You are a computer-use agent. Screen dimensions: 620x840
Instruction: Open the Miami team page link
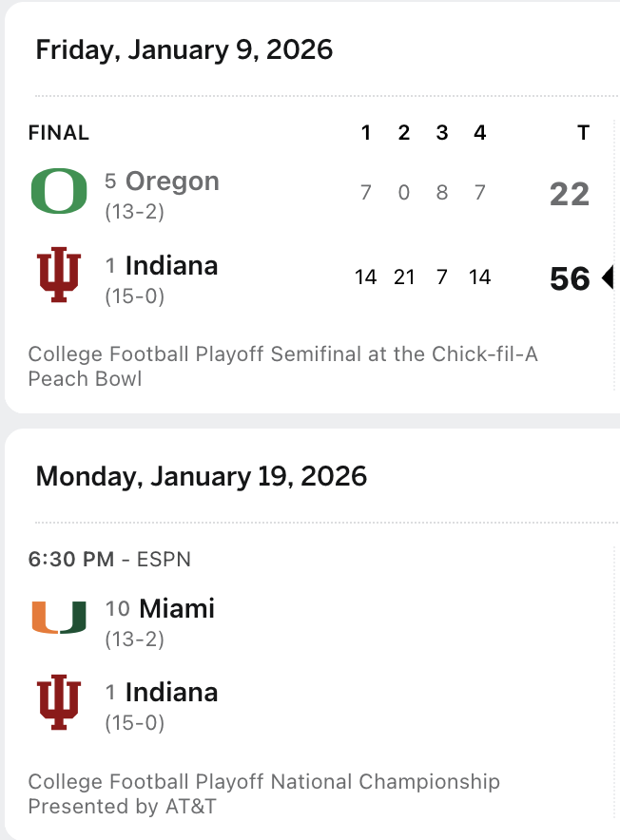[x=177, y=608]
